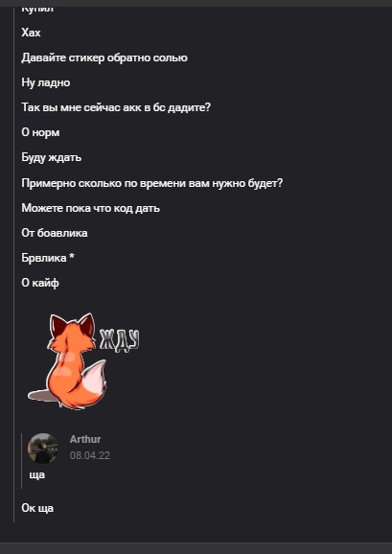Click the "ЖДУ" text on sticker
392x554 pixels.
(120, 340)
